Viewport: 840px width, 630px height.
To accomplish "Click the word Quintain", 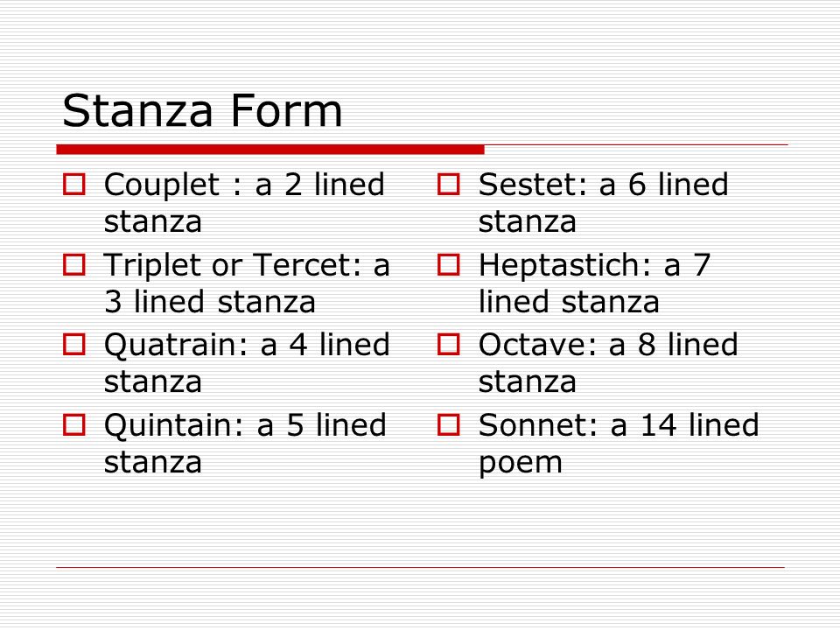I will tap(169, 427).
